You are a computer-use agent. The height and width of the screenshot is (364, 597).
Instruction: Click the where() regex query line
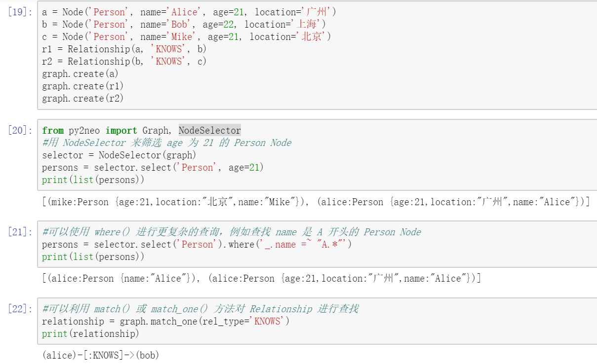pyautogui.click(x=197, y=245)
